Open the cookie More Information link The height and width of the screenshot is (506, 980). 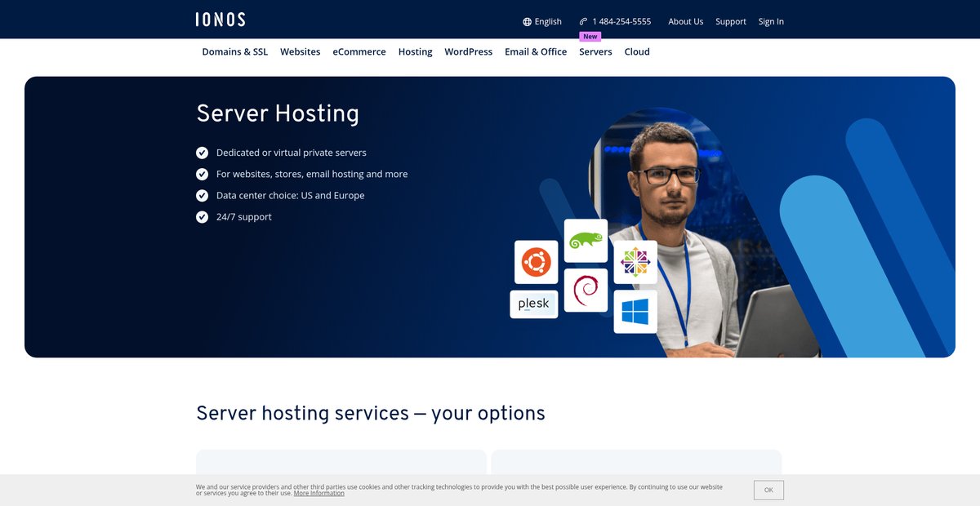tap(319, 493)
